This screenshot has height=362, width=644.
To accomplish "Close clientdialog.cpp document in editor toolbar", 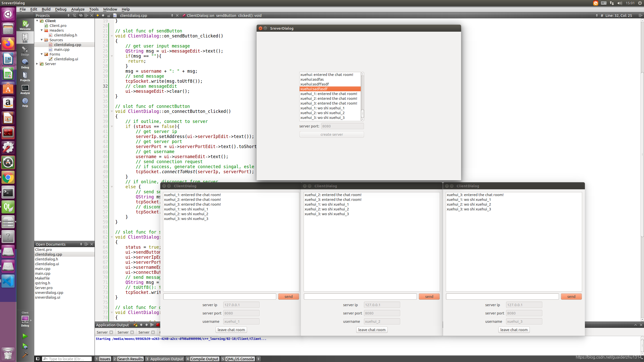I will 177,15.
